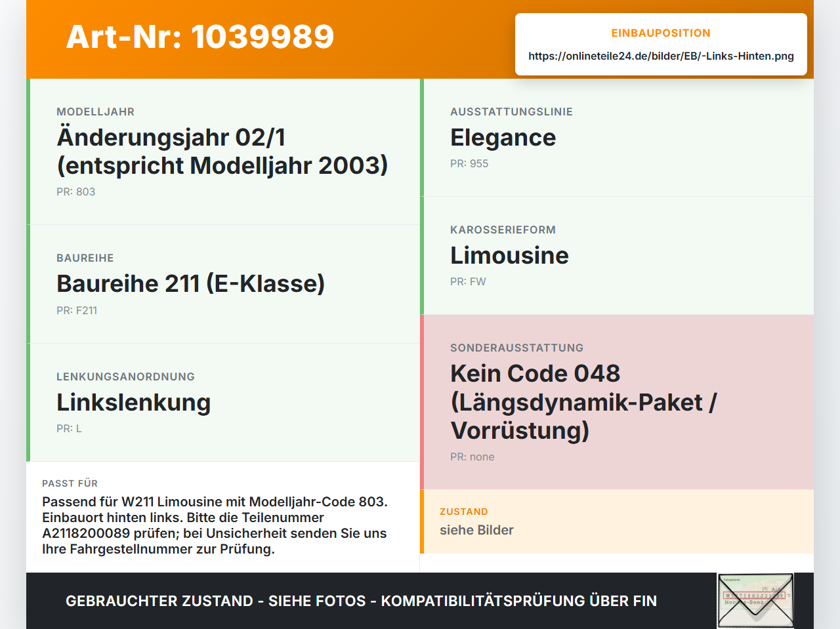
Task: Click PR: 955 code under Elegance
Action: (x=469, y=163)
